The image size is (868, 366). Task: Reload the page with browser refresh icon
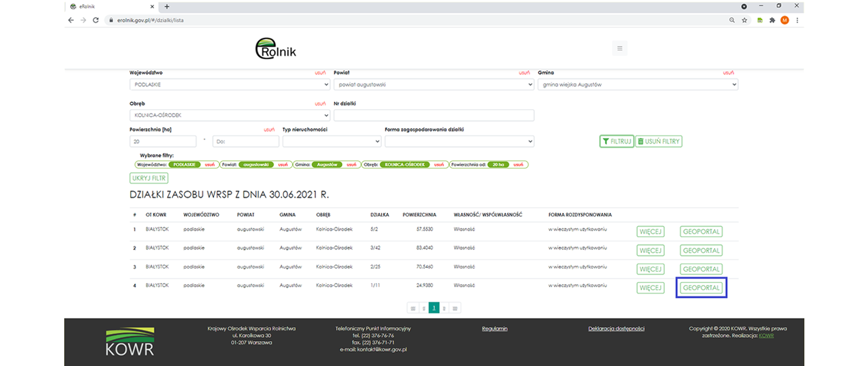[x=96, y=20]
